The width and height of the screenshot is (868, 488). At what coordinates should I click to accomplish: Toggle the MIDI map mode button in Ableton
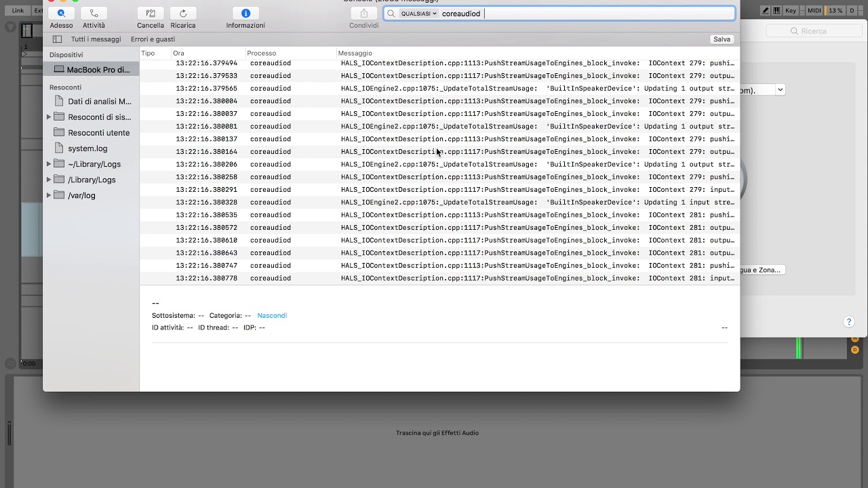coord(814,10)
